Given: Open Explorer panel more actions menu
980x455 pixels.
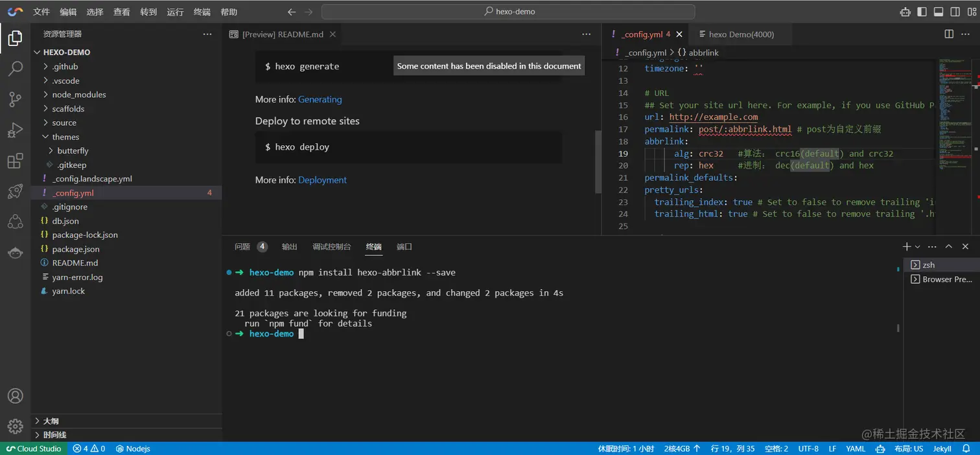Looking at the screenshot, I should click(207, 34).
